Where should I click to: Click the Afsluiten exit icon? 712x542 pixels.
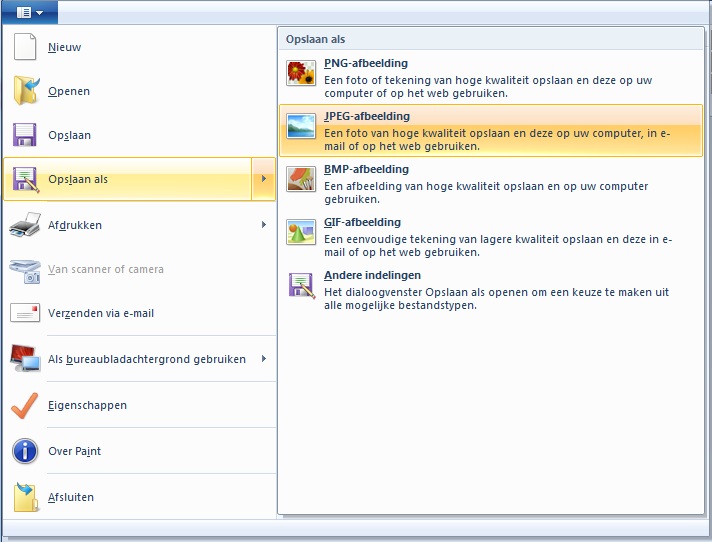point(26,497)
